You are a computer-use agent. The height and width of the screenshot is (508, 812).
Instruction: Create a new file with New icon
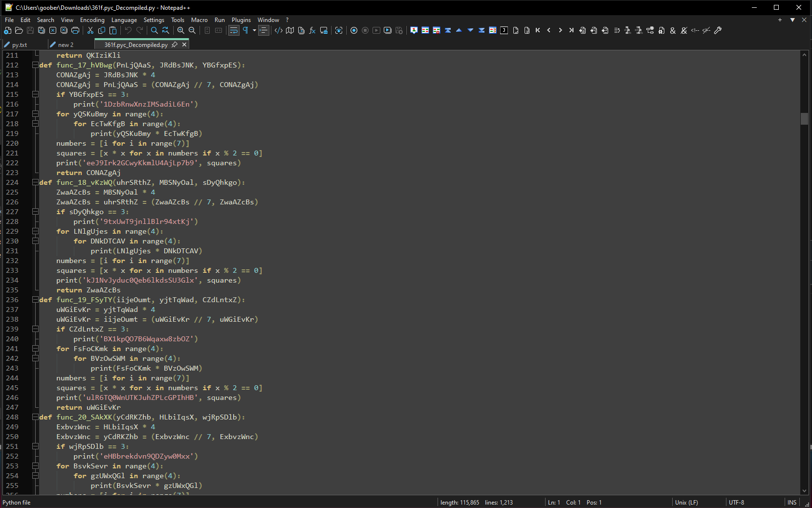[x=8, y=30]
